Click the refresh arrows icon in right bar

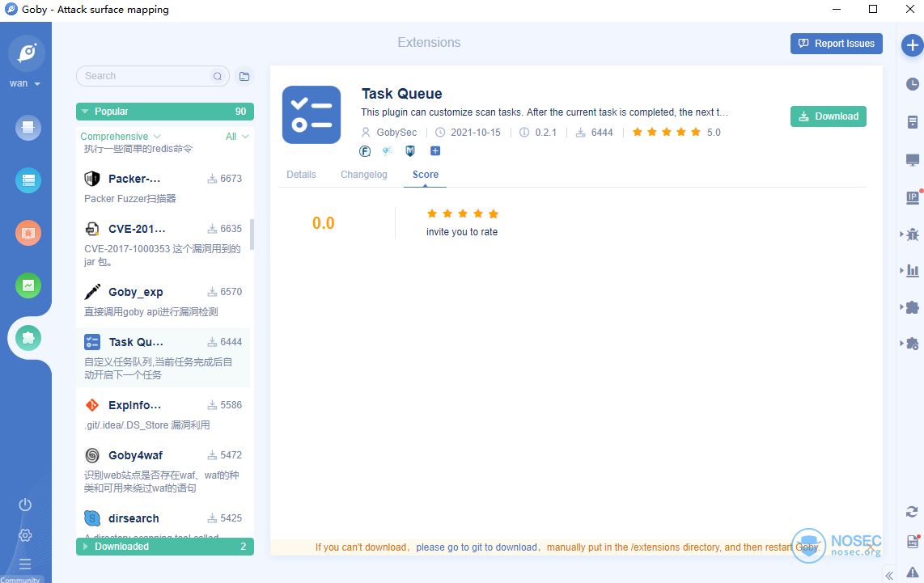pyautogui.click(x=912, y=512)
